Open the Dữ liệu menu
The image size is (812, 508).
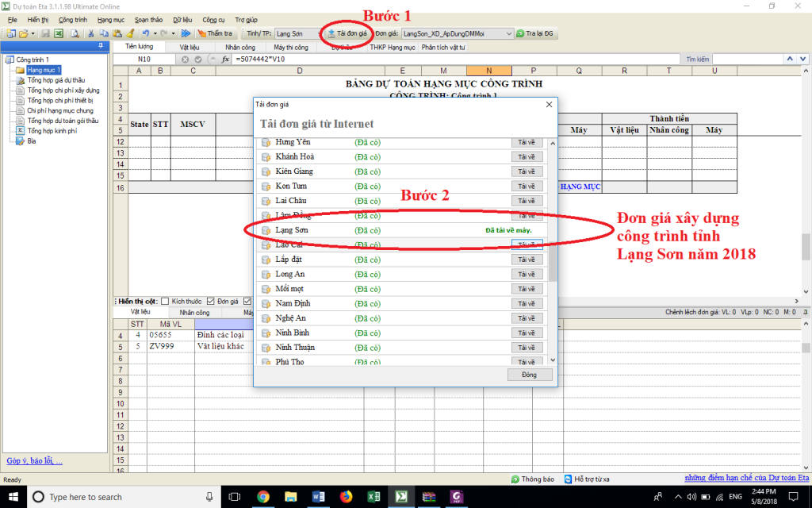[x=182, y=18]
